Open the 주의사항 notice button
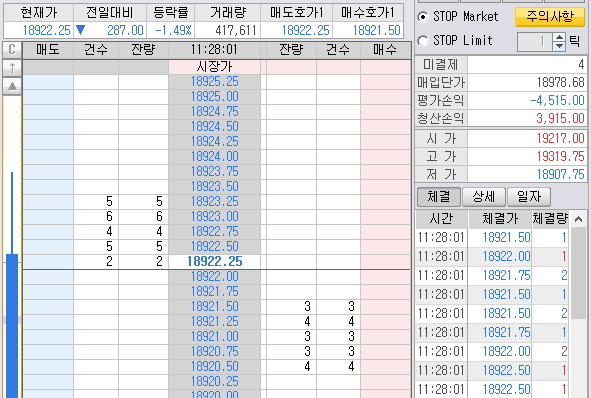The image size is (591, 398). 550,17
